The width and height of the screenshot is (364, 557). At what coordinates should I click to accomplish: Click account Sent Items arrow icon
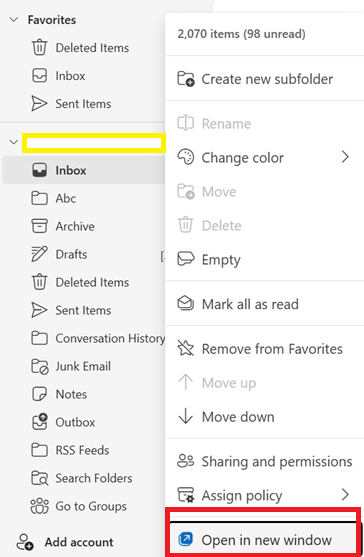(39, 310)
